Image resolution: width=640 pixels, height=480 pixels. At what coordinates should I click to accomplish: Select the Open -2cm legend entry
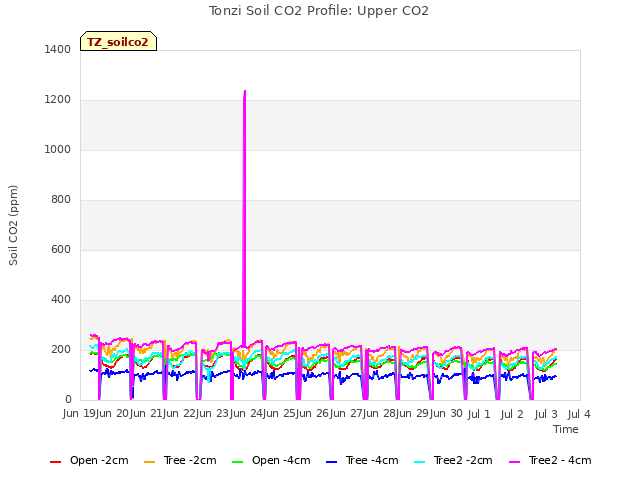point(89,460)
